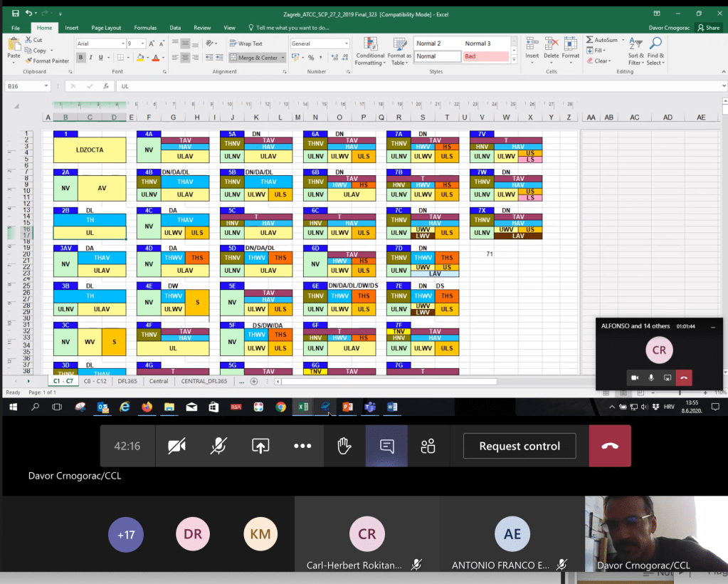
Task: Open the meeting chat conversation panel
Action: (x=387, y=446)
